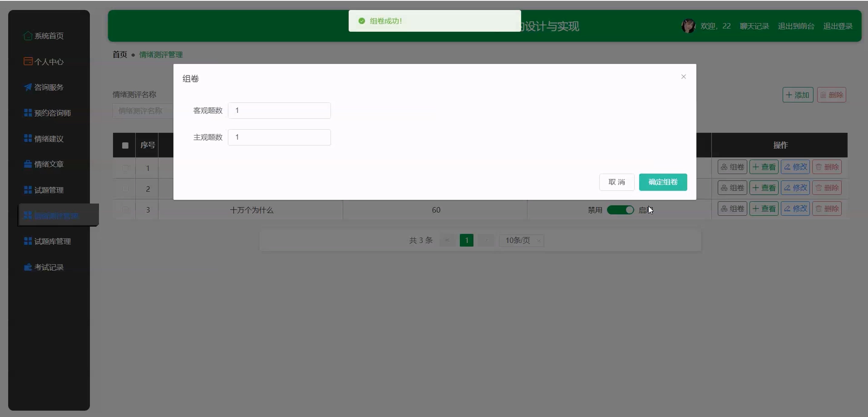Screen dimensions: 868x417
Task: Click the green success checkmark icon
Action: pyautogui.click(x=362, y=21)
